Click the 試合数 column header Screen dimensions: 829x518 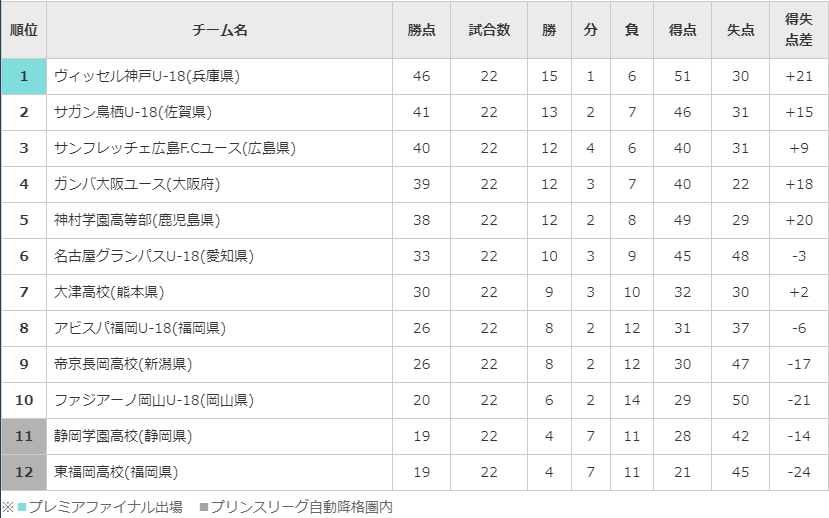pyautogui.click(x=488, y=30)
